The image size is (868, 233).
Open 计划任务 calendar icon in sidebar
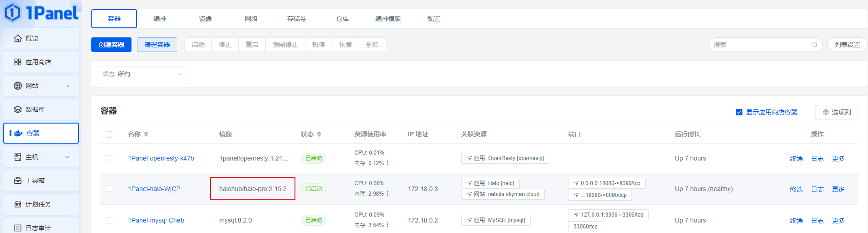pos(18,204)
